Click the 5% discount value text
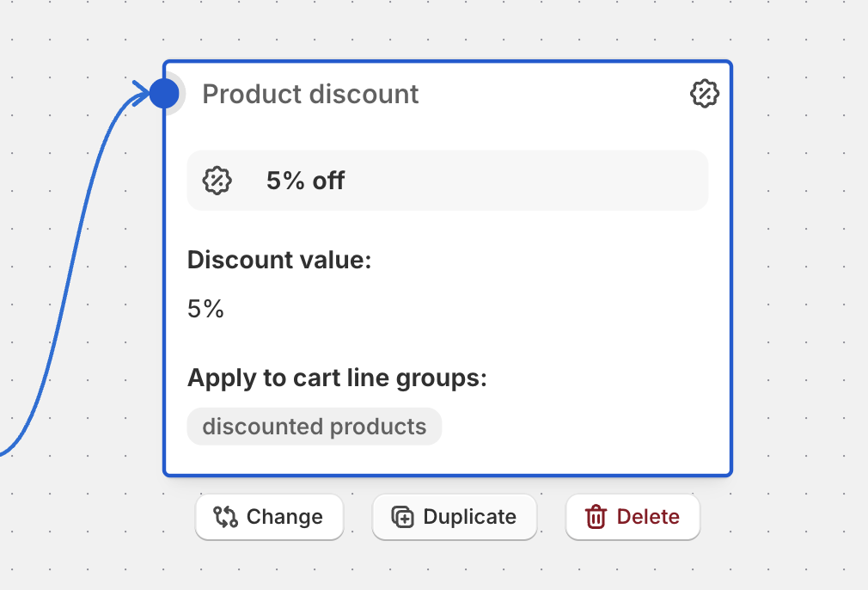The image size is (868, 590). [x=205, y=309]
